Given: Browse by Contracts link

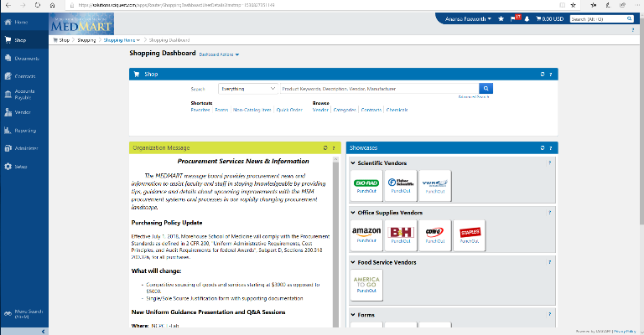Looking at the screenshot, I should [371, 110].
